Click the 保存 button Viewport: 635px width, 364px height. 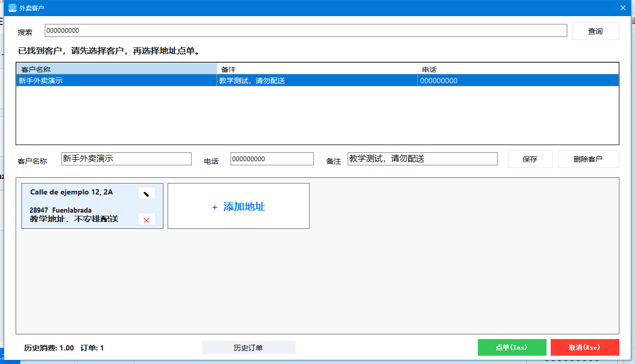530,159
